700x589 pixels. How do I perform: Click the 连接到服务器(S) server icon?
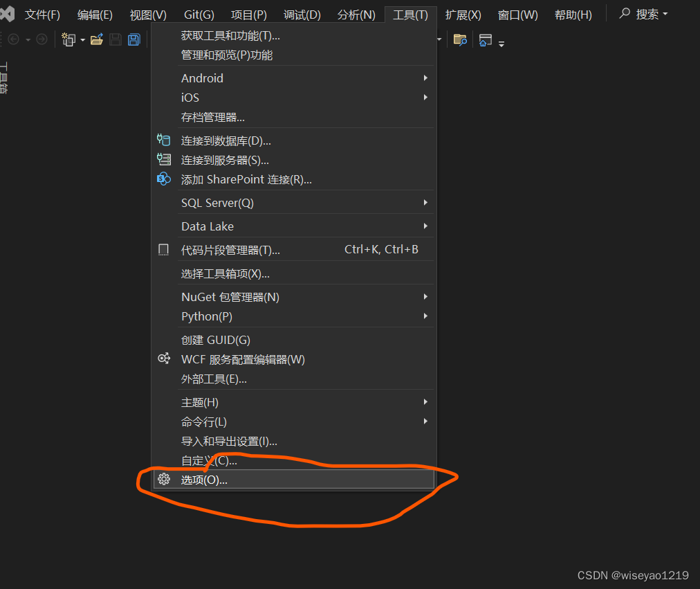click(163, 159)
